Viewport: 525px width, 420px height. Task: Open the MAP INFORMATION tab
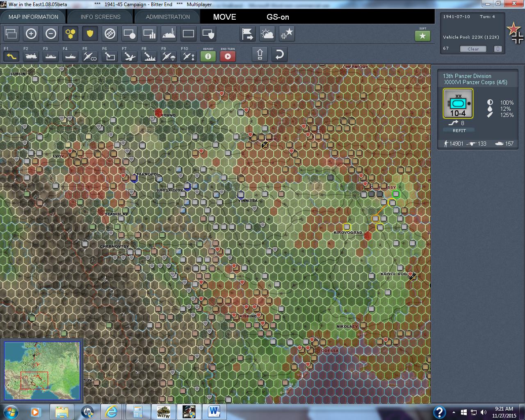coord(33,17)
